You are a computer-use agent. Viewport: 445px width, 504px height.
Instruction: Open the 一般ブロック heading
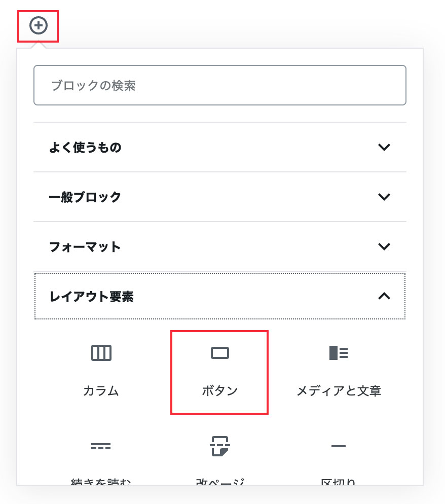click(85, 197)
